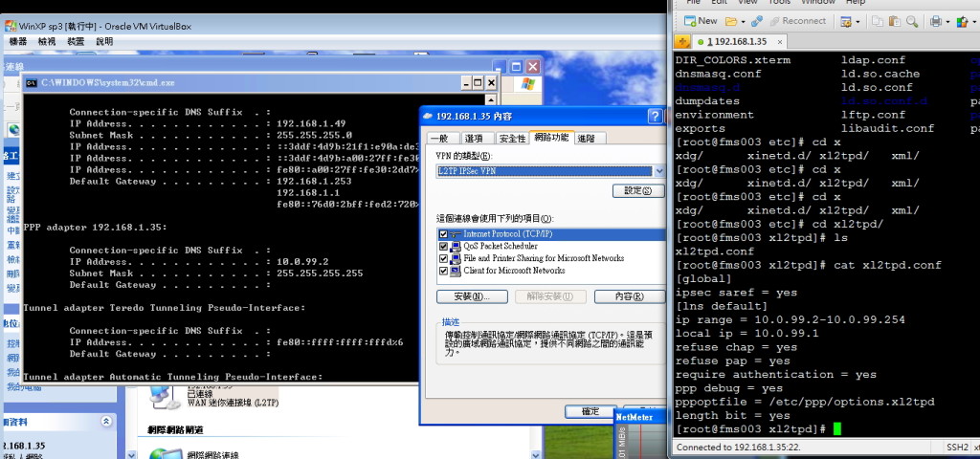Click the Copy icon in SSH toolbar
Image resolution: width=980 pixels, height=459 pixels.
point(878,21)
